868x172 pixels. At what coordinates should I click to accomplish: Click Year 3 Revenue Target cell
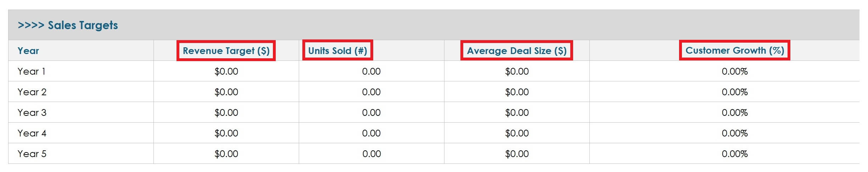(226, 113)
